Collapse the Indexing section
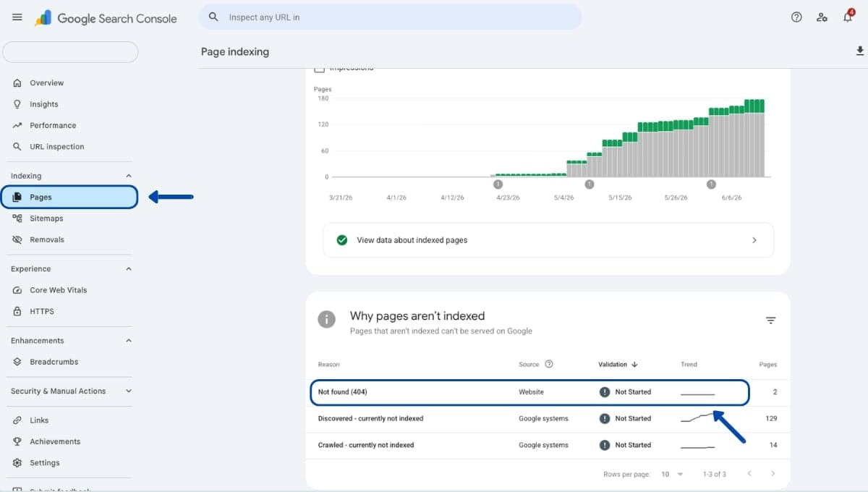 129,176
